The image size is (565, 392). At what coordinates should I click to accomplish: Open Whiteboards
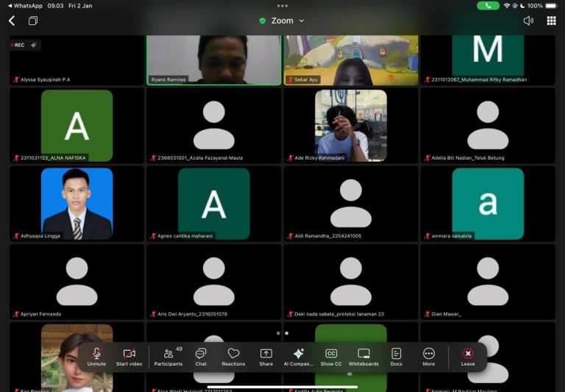click(363, 356)
